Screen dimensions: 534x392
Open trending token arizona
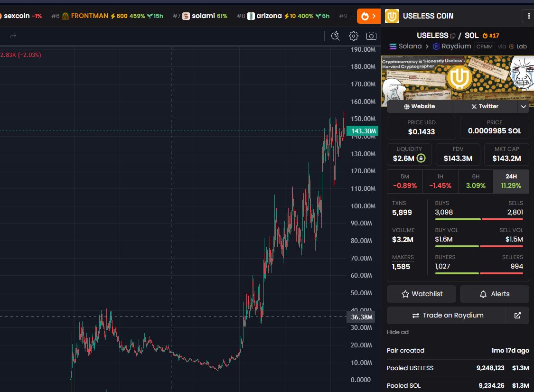click(283, 16)
